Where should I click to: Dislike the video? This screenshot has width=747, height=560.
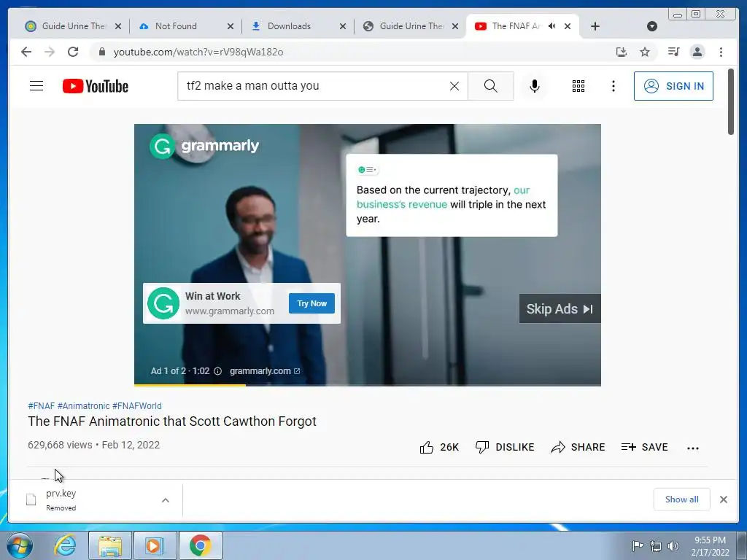point(505,447)
